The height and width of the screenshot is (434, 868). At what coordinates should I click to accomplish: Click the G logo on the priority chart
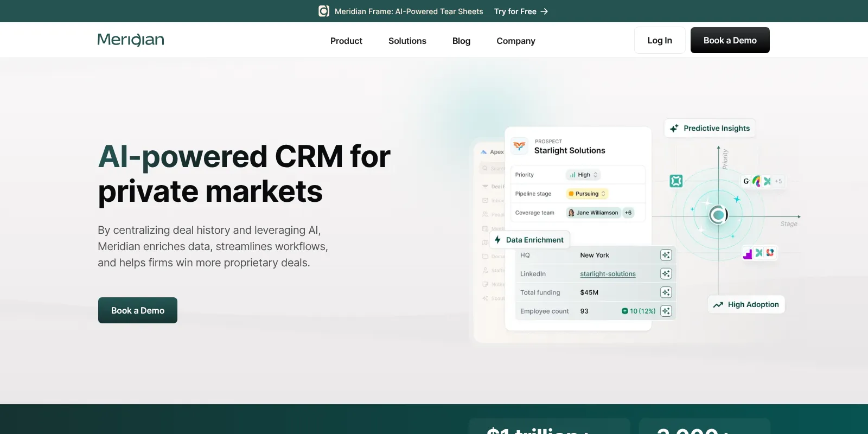(746, 181)
